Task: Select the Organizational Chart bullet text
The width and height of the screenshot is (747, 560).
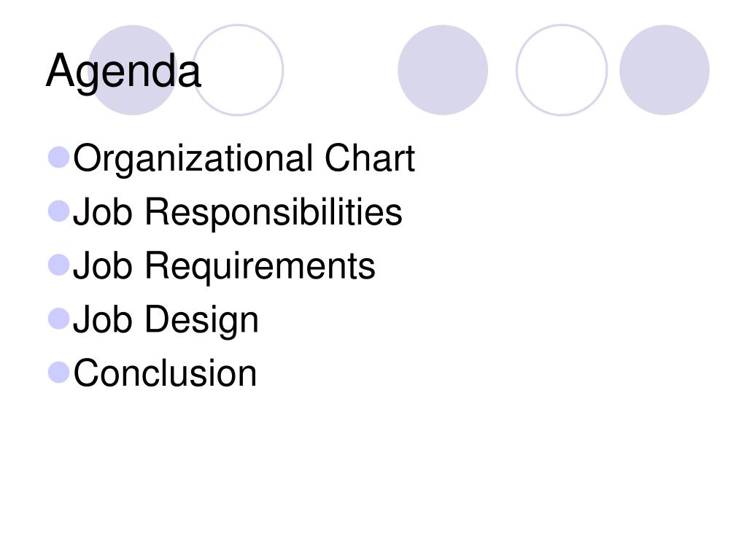Action: (244, 159)
